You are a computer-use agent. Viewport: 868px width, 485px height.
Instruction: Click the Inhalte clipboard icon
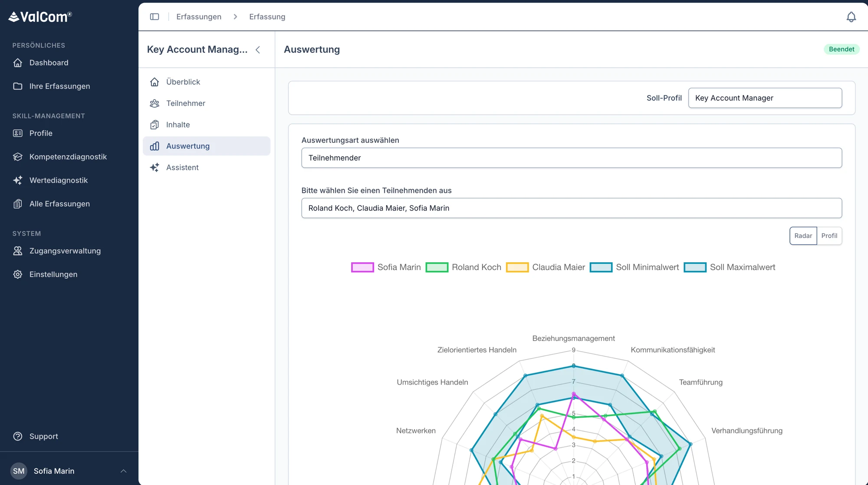tap(155, 125)
